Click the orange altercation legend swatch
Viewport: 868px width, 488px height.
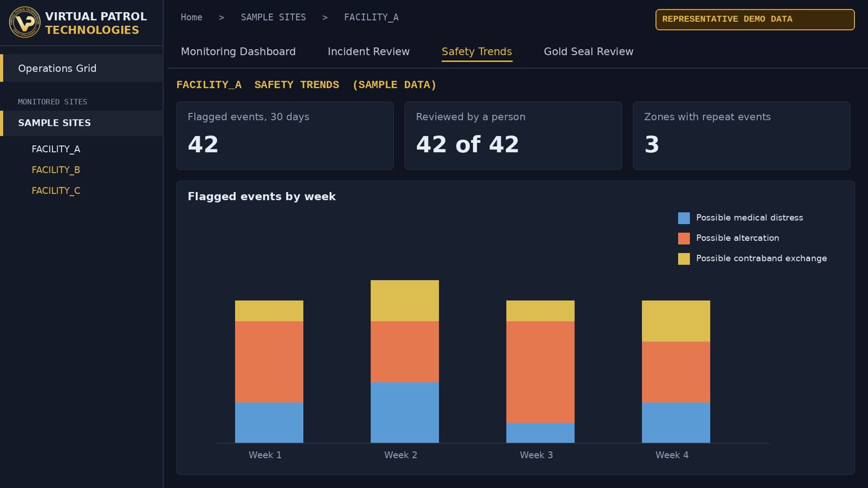[x=684, y=239]
